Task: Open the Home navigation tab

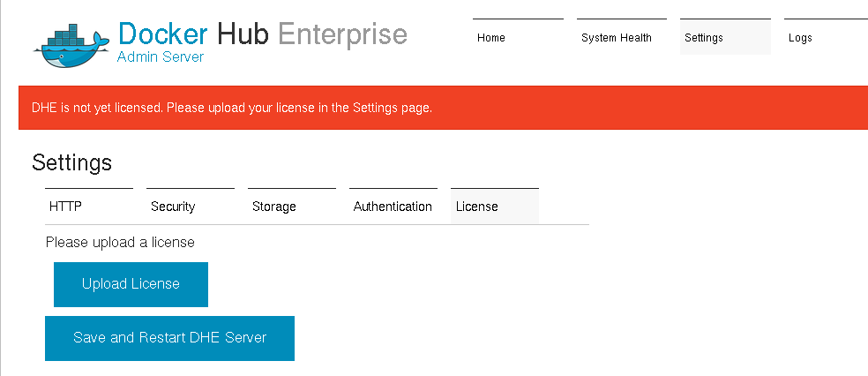Action: tap(518, 37)
